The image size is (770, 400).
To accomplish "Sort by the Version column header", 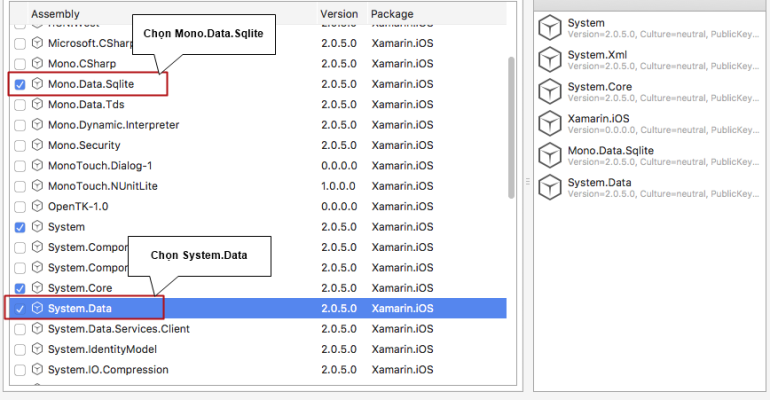I will 339,14.
